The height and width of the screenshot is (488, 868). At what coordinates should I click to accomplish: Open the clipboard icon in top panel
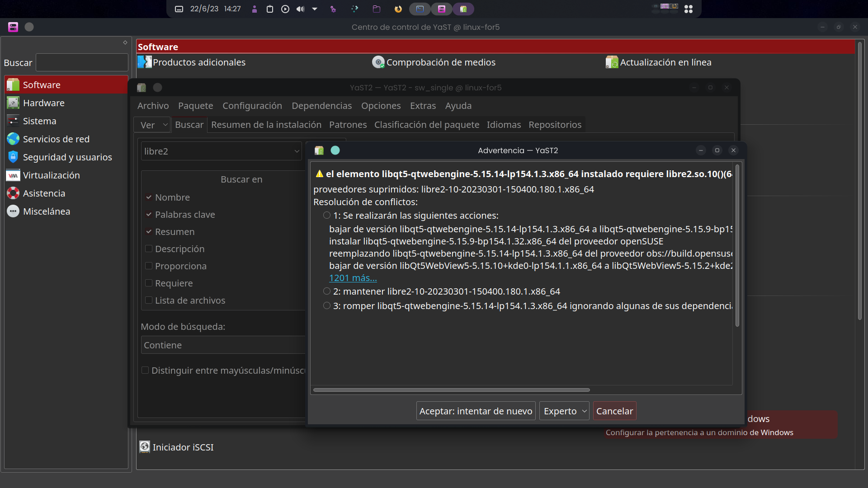[270, 9]
